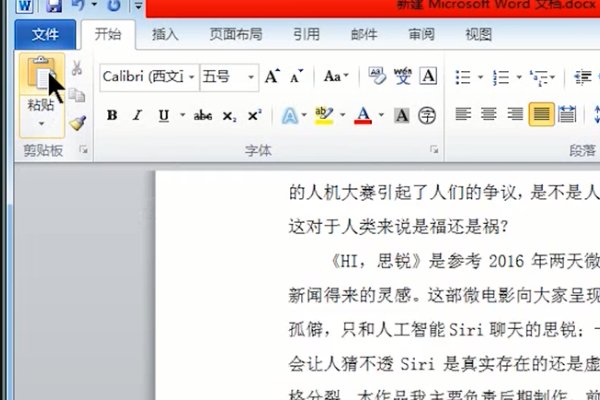The width and height of the screenshot is (600, 400).
Task: Center align text
Action: tap(489, 114)
